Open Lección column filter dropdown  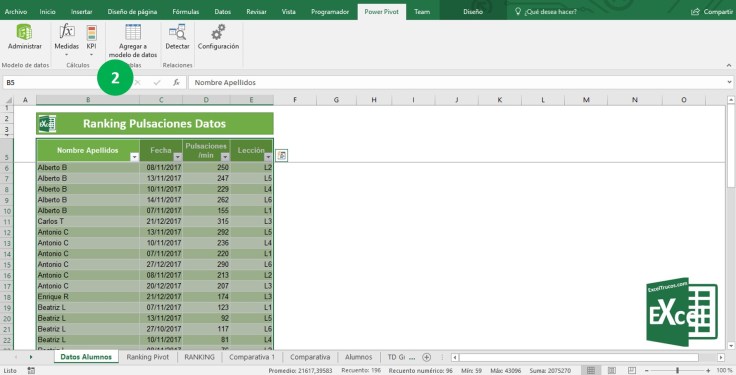(268, 157)
